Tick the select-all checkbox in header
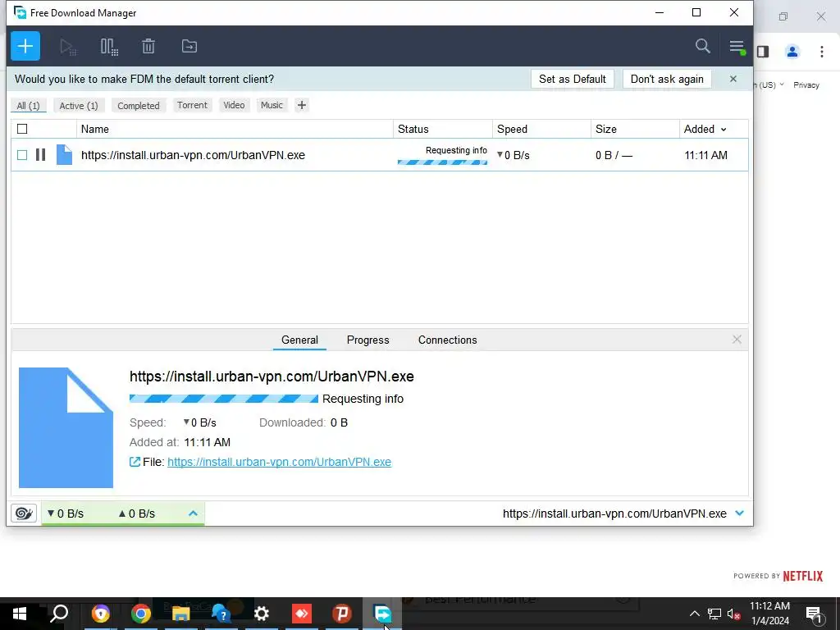The image size is (840, 630). coord(22,129)
